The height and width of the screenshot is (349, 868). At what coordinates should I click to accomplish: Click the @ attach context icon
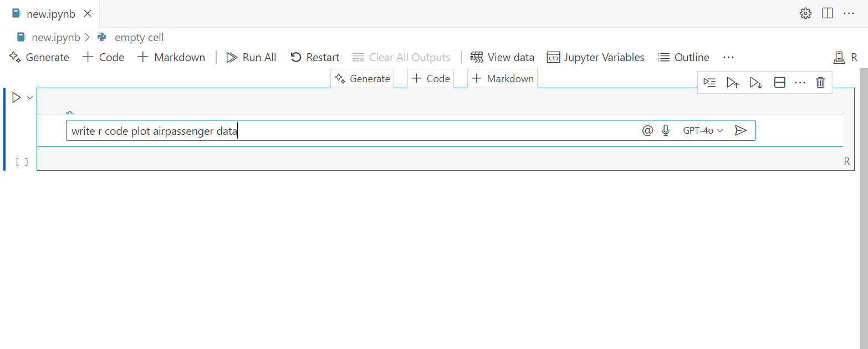click(647, 131)
